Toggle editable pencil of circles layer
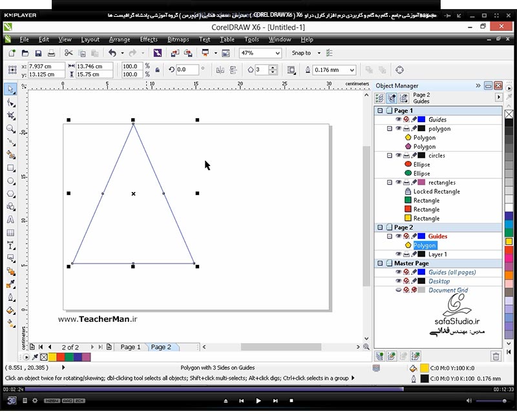The image size is (517, 420). (414, 155)
